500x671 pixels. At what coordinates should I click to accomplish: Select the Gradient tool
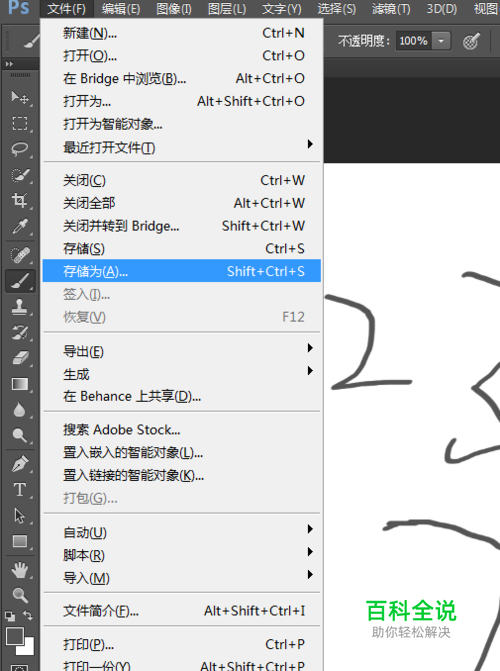point(20,384)
